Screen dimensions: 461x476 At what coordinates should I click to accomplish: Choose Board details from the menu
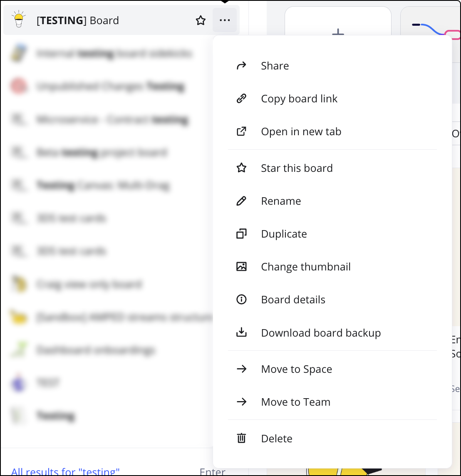click(x=293, y=299)
